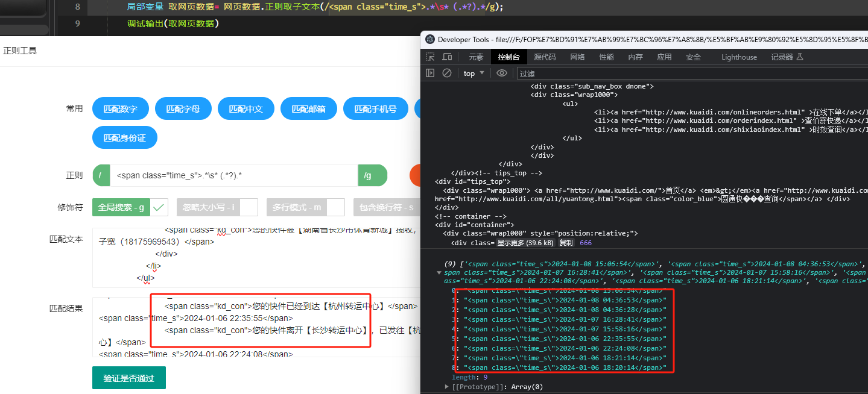
Task: Click array entry 2024-01-06 22:24:08 in console
Action: 564,348
